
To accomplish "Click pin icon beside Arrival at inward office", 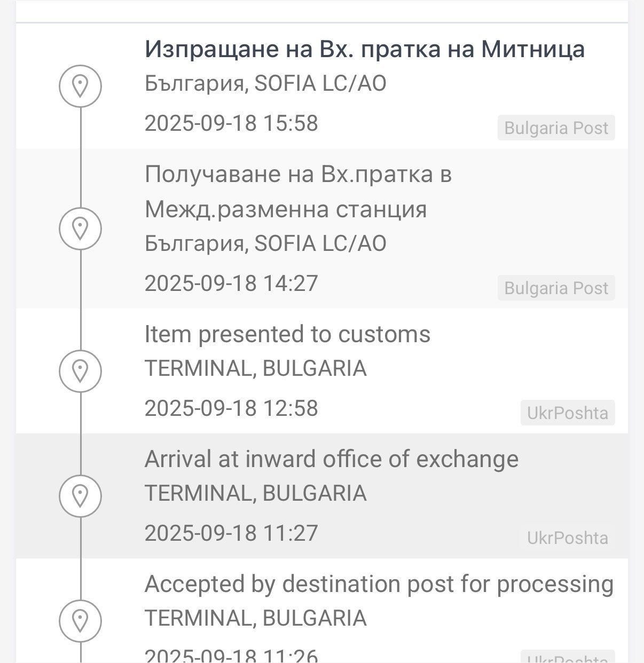I will tap(80, 495).
